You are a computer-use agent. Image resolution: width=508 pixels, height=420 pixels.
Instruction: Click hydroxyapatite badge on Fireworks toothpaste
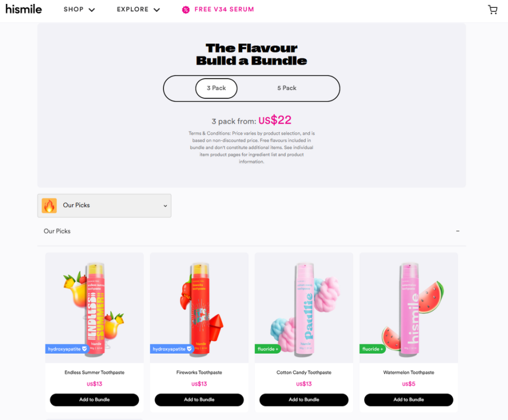coord(172,349)
